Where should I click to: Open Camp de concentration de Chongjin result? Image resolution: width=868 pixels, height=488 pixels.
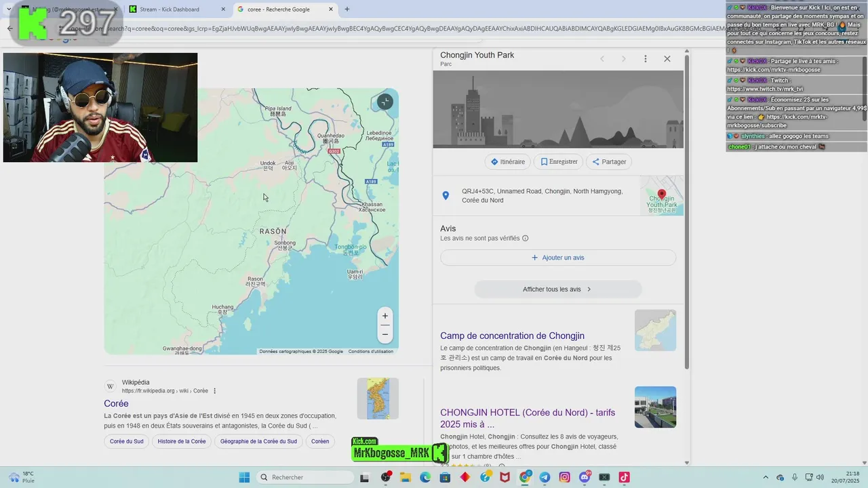click(x=512, y=335)
